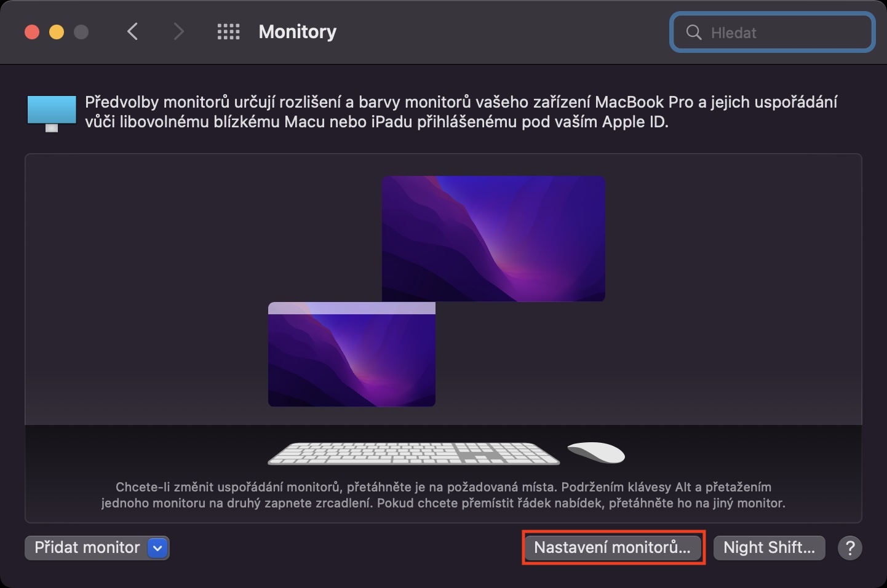The image size is (887, 588).
Task: Open help with the question mark button
Action: [850, 547]
